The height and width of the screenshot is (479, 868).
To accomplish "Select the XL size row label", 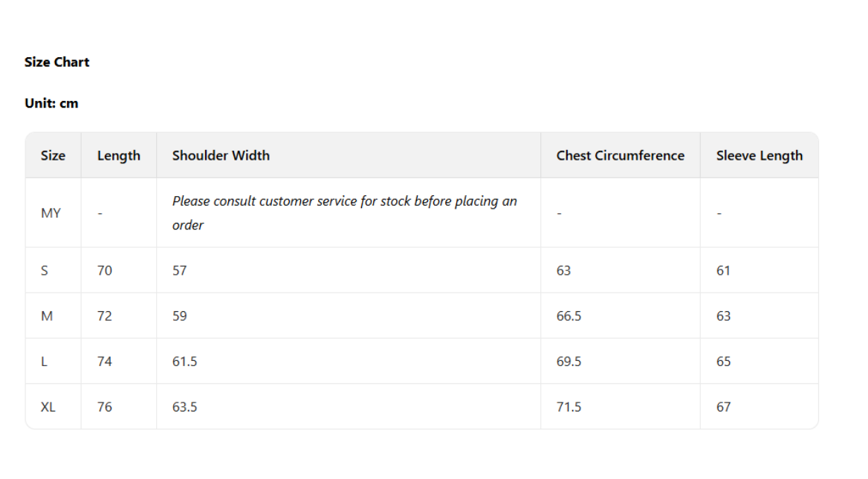I will (48, 407).
